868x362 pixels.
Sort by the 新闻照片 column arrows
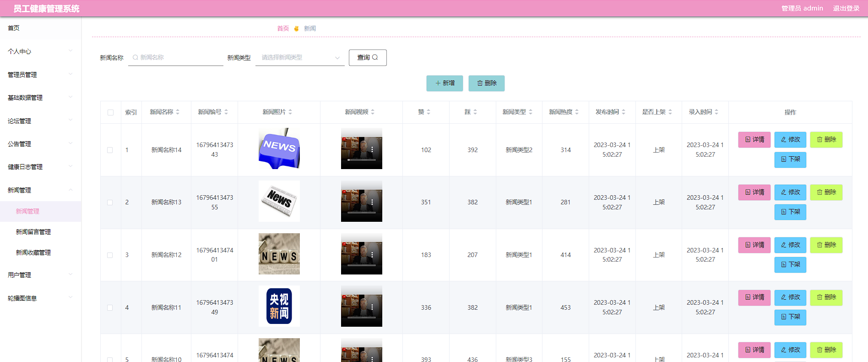(290, 112)
